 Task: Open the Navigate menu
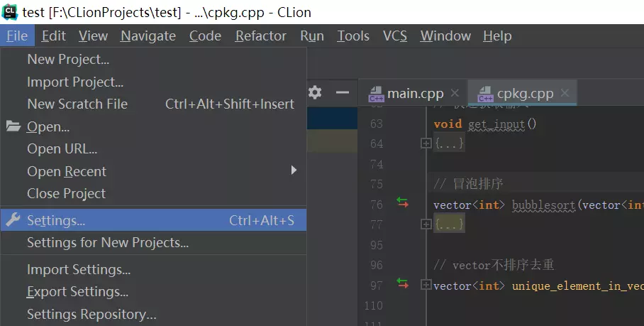(x=148, y=36)
